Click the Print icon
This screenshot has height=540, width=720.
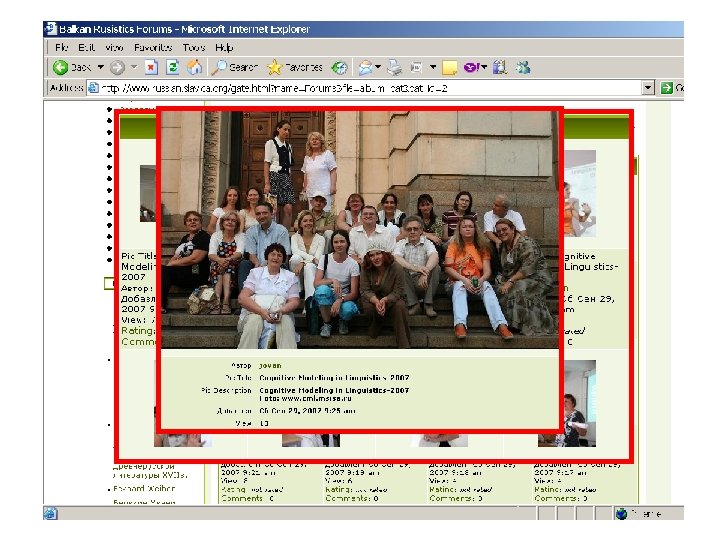pos(394,68)
